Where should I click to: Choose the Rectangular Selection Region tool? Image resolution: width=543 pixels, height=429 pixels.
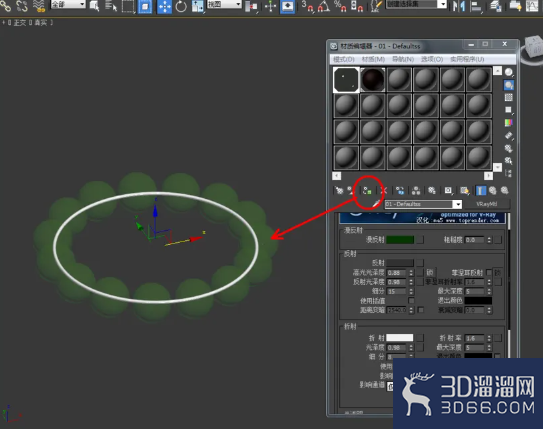click(128, 6)
